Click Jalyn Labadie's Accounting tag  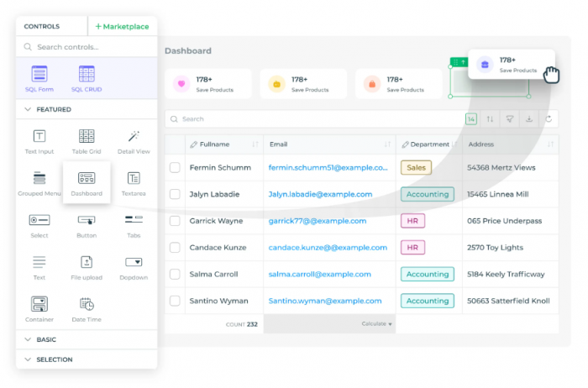[x=428, y=194]
